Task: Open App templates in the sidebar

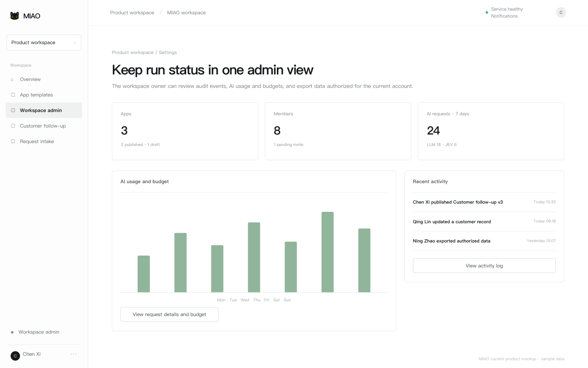Action: click(x=44, y=95)
